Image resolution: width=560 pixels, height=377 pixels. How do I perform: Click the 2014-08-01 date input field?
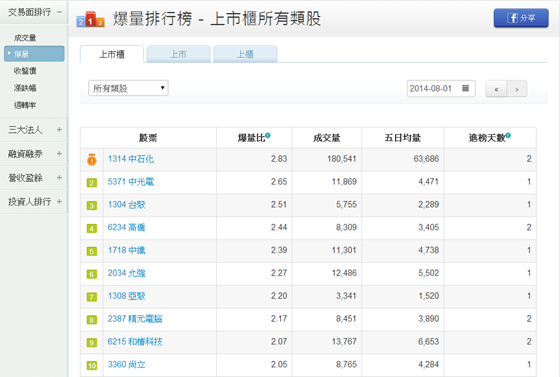(x=441, y=88)
